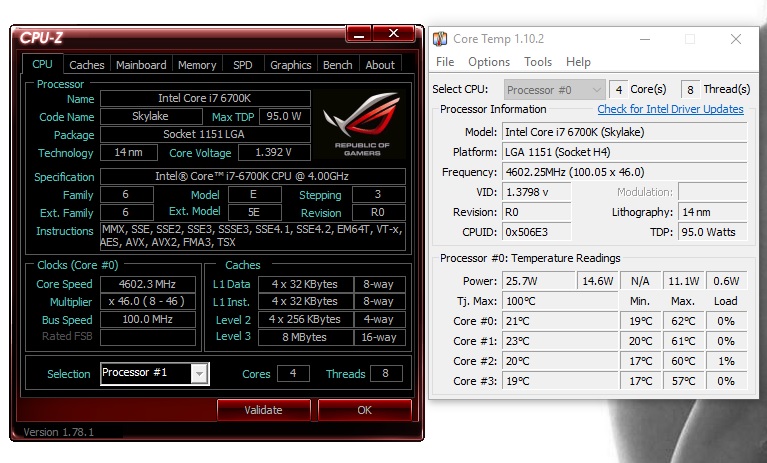Close the CPU-Z window

[394, 34]
